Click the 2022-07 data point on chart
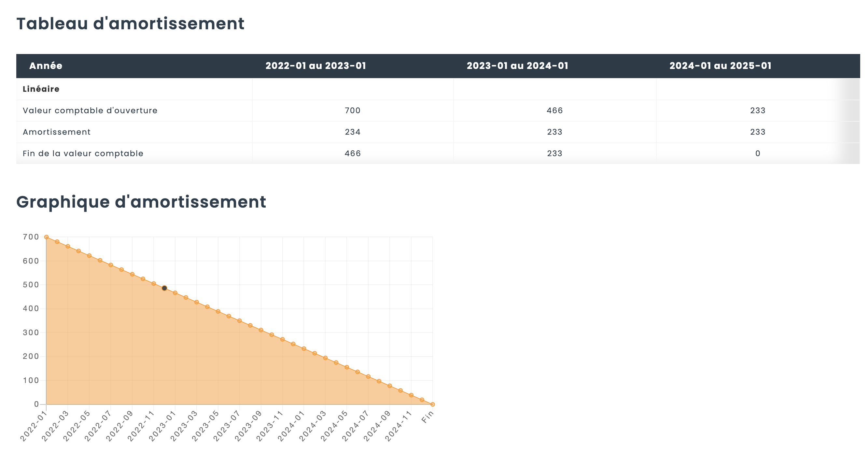The image size is (868, 464). (x=111, y=265)
